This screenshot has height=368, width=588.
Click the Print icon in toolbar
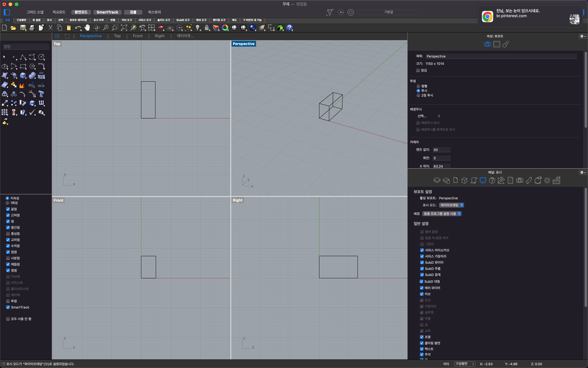pos(32,28)
